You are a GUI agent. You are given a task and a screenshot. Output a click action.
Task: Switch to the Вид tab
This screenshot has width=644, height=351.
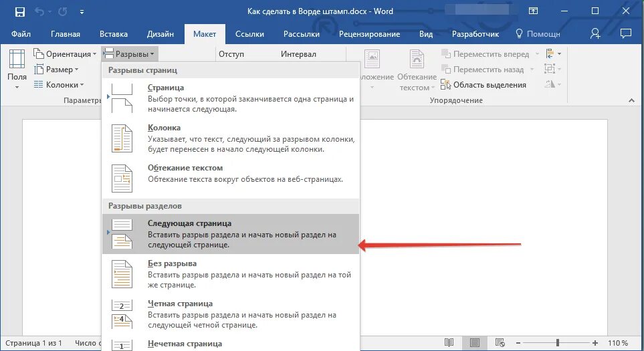(426, 34)
